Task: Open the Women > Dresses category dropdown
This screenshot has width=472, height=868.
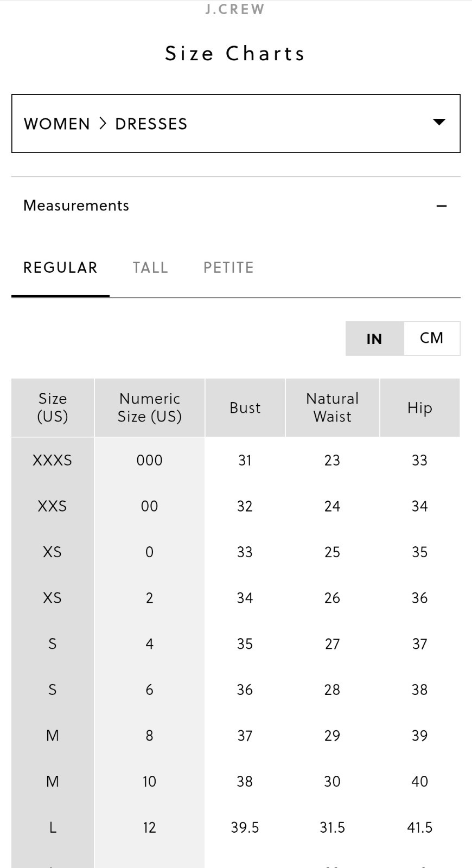Action: point(235,124)
